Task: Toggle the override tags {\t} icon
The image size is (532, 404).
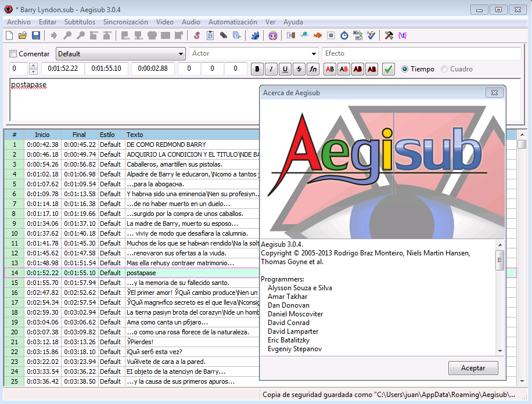Action: [x=402, y=35]
